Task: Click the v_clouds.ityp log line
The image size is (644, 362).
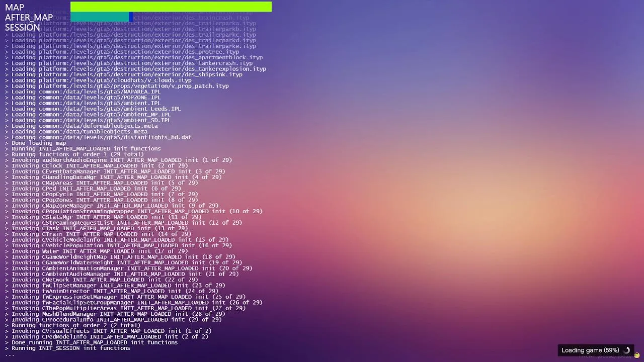Action: tap(98, 80)
